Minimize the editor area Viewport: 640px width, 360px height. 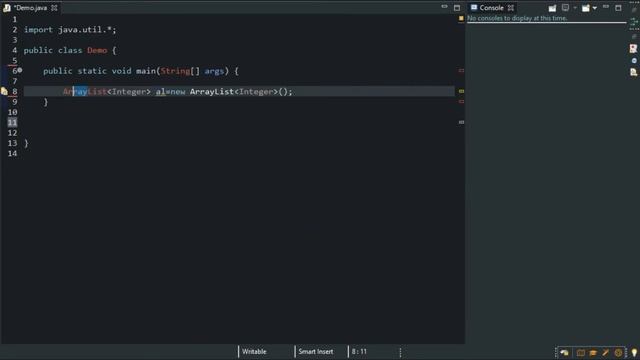point(444,7)
